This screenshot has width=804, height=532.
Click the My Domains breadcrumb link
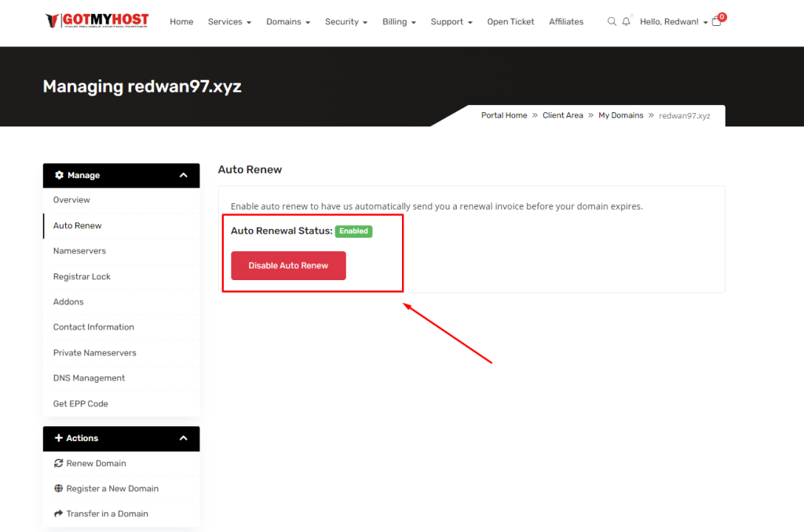tap(620, 115)
